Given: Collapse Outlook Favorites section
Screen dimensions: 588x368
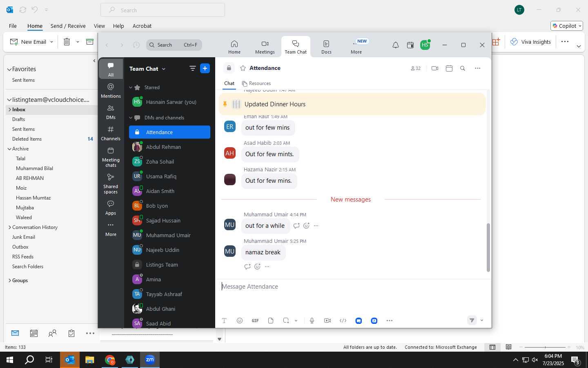Looking at the screenshot, I should tap(9, 70).
